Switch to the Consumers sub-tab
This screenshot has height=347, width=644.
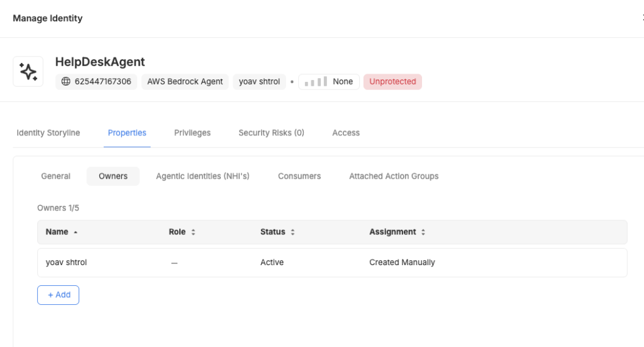(299, 176)
